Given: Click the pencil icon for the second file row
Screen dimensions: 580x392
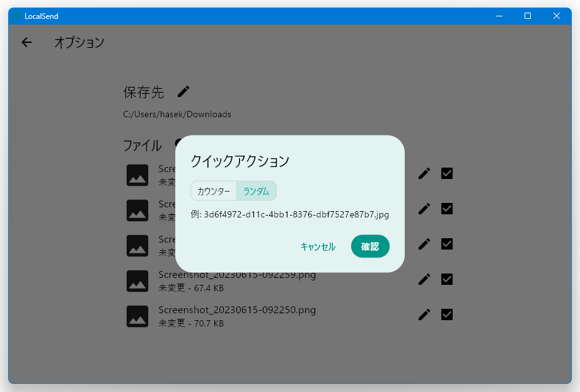Looking at the screenshot, I should [x=424, y=209].
